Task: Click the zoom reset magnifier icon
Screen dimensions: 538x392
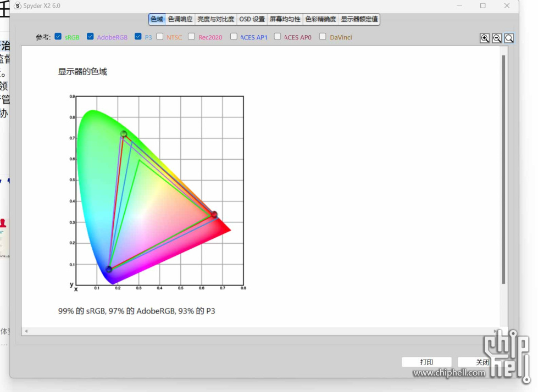Action: [509, 38]
